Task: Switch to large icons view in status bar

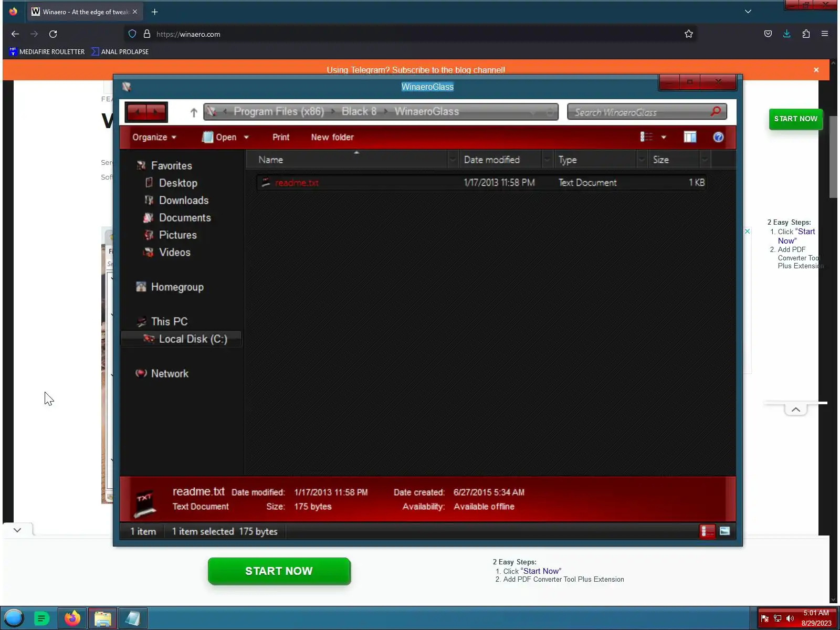Action: pos(724,531)
